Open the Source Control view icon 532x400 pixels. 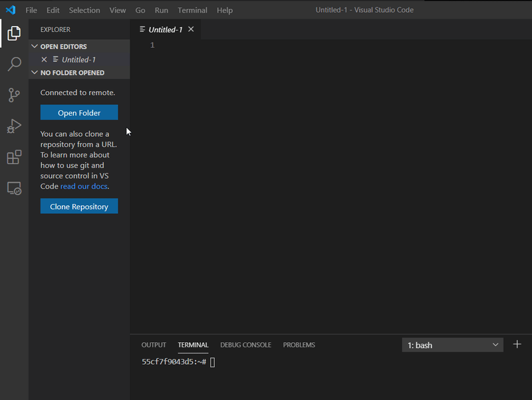pos(14,95)
